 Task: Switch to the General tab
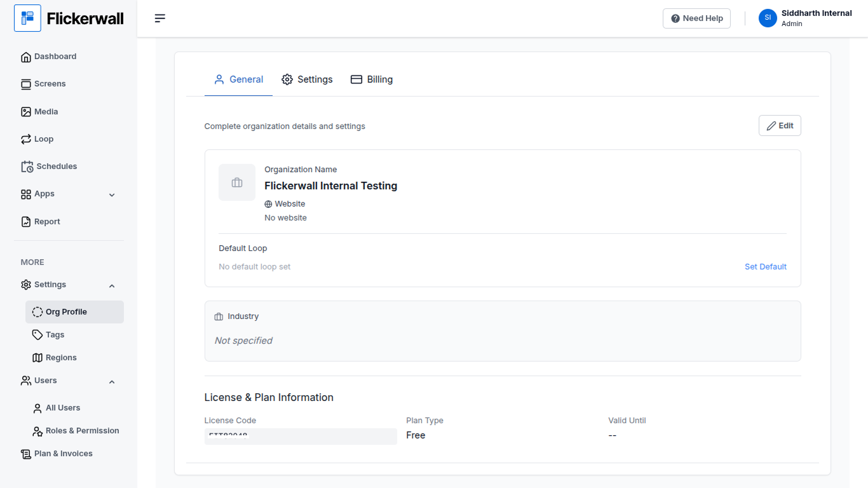pos(238,80)
